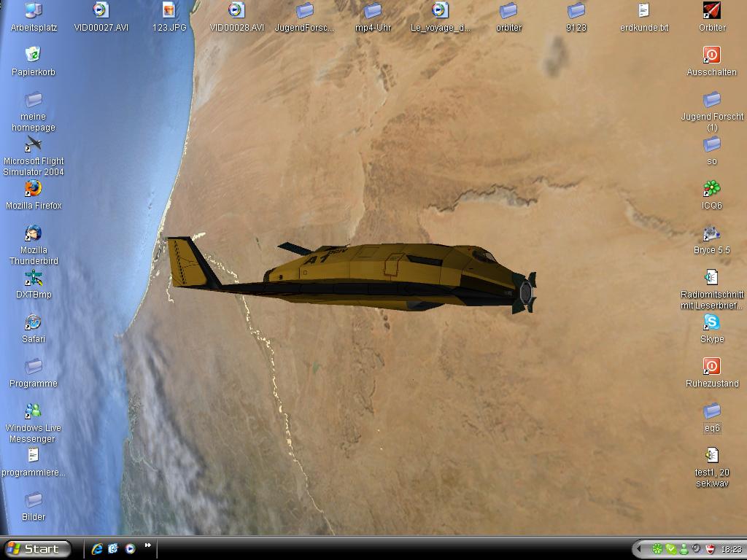Screen dimensions: 747x560
Task: Select the Bryce 5.5 shortcut
Action: 711,233
